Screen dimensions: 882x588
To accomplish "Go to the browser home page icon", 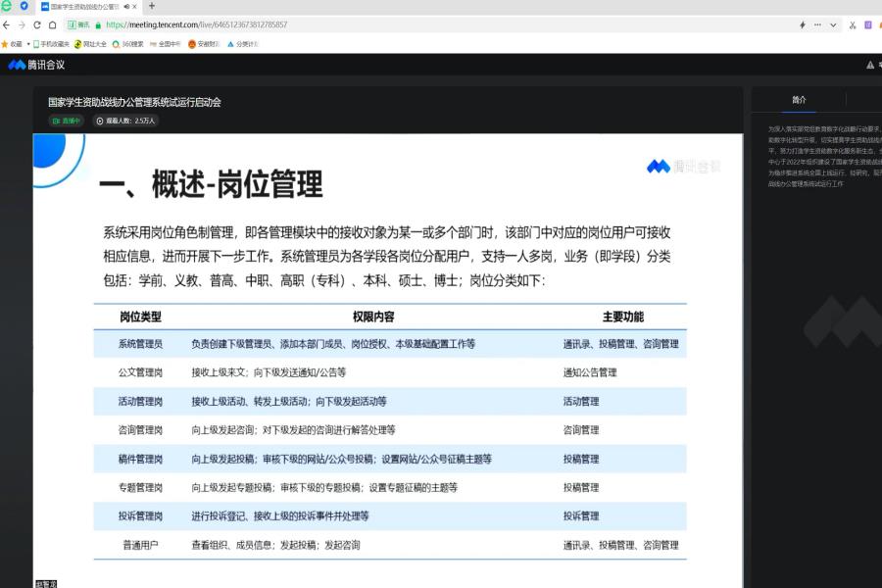I will 53,24.
